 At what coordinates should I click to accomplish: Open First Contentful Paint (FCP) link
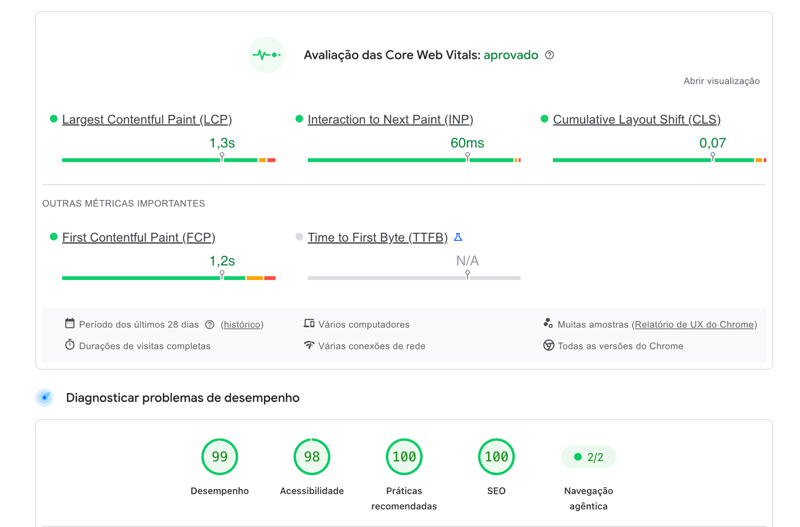(139, 237)
